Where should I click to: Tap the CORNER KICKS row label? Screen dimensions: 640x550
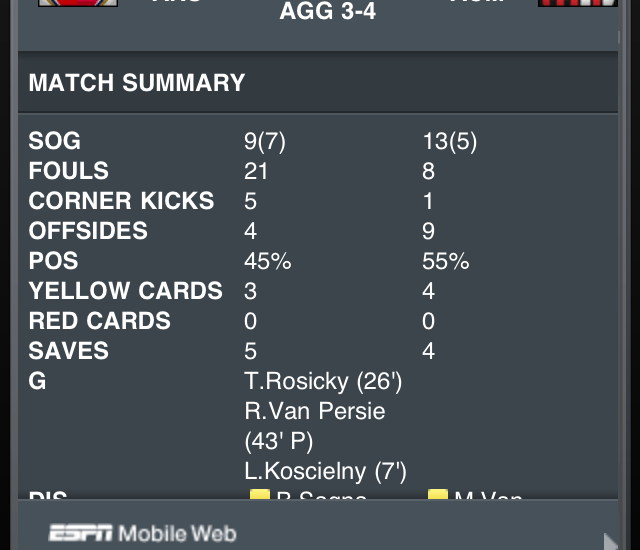click(121, 201)
